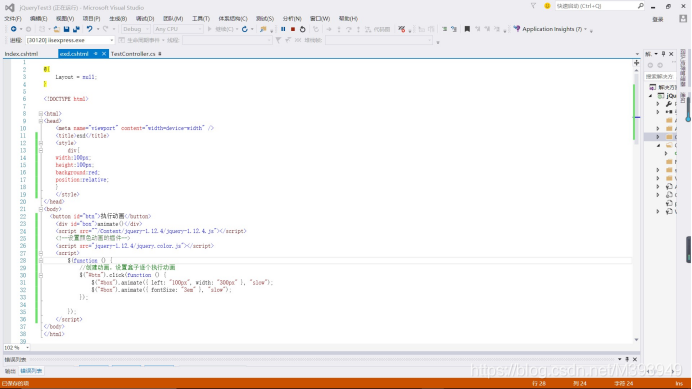692x389 pixels.
Task: Click the Increase Indent toolbar icon
Action: click(x=444, y=29)
